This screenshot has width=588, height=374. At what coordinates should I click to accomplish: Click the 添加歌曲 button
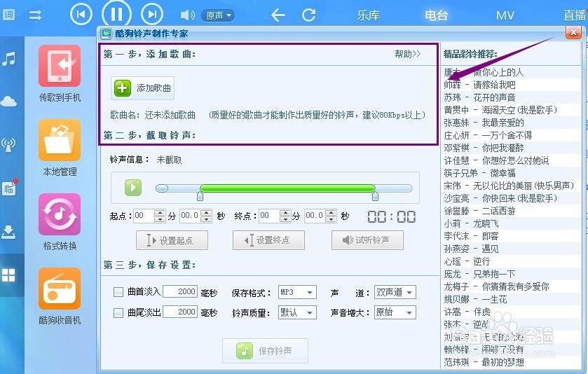click(142, 88)
